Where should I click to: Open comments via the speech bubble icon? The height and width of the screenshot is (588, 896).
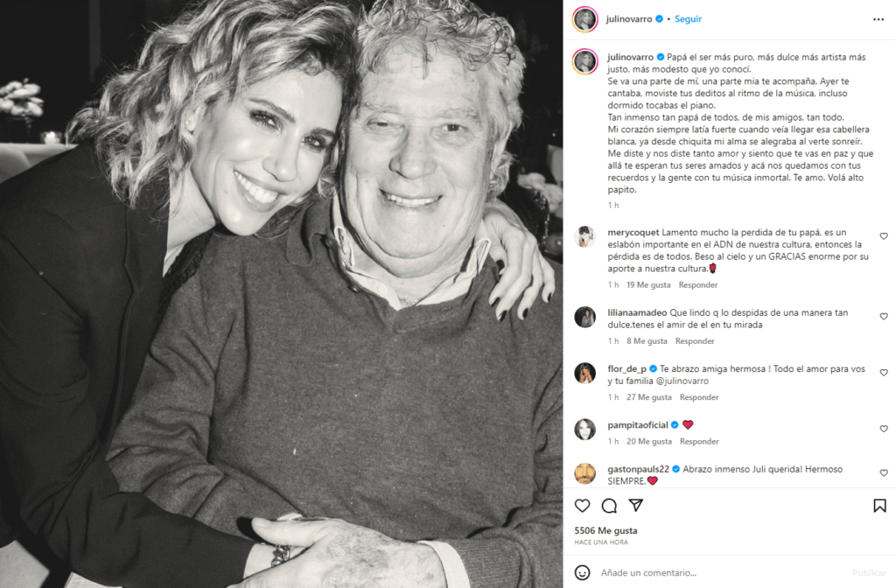(609, 506)
